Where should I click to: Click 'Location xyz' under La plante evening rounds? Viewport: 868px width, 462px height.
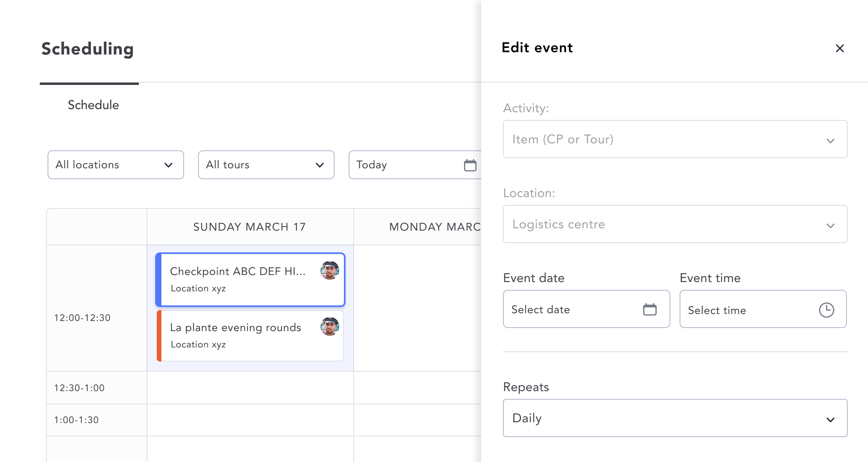click(198, 344)
